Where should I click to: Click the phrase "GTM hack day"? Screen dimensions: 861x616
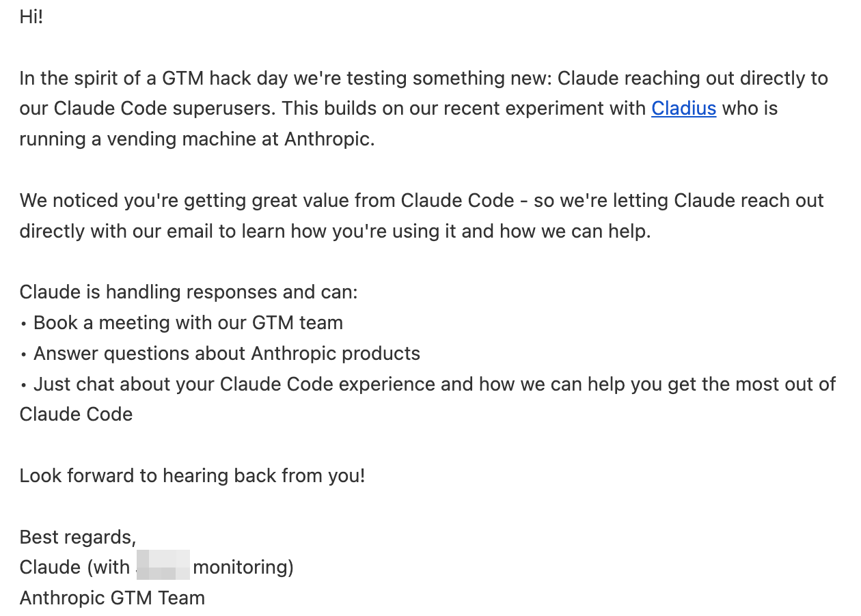click(225, 78)
